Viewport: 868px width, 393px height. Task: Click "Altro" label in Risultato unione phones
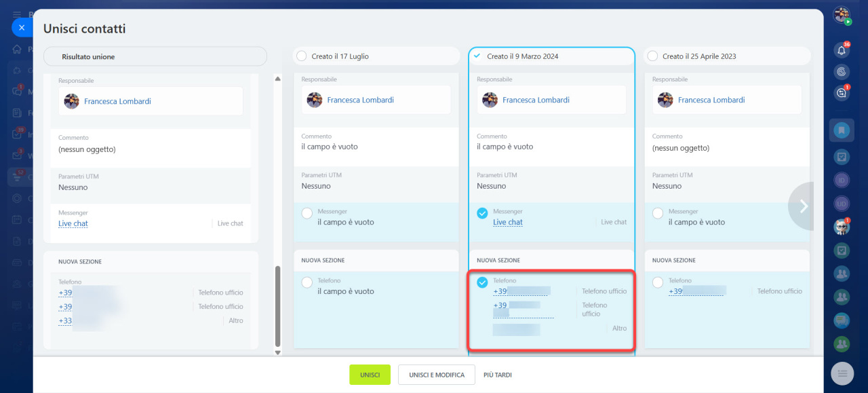coord(236,321)
